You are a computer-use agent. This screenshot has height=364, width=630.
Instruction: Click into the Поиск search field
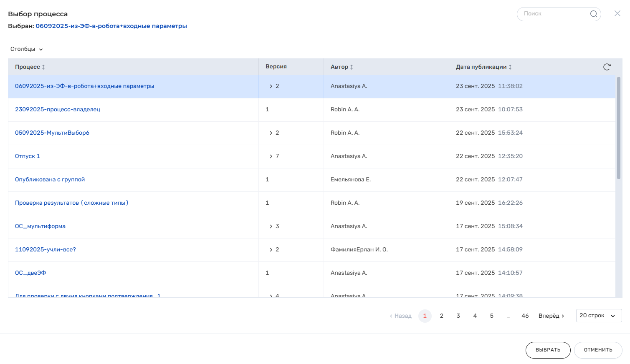[553, 14]
